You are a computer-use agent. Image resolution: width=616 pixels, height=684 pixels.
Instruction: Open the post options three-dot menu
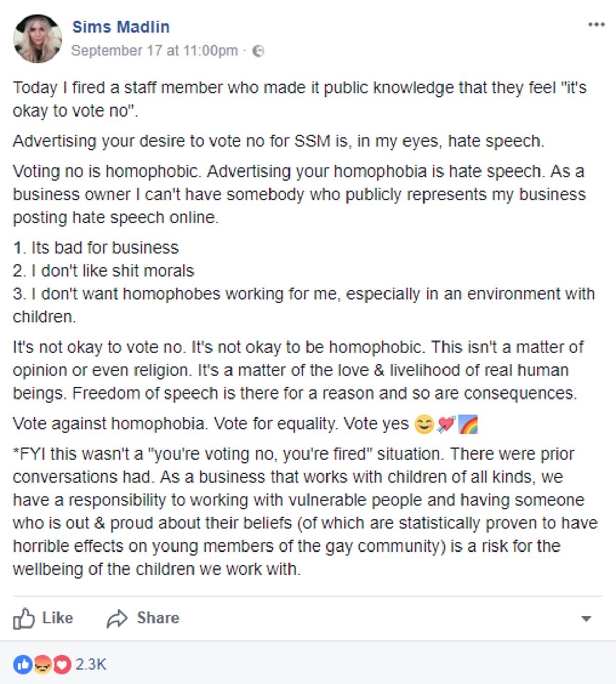click(596, 25)
